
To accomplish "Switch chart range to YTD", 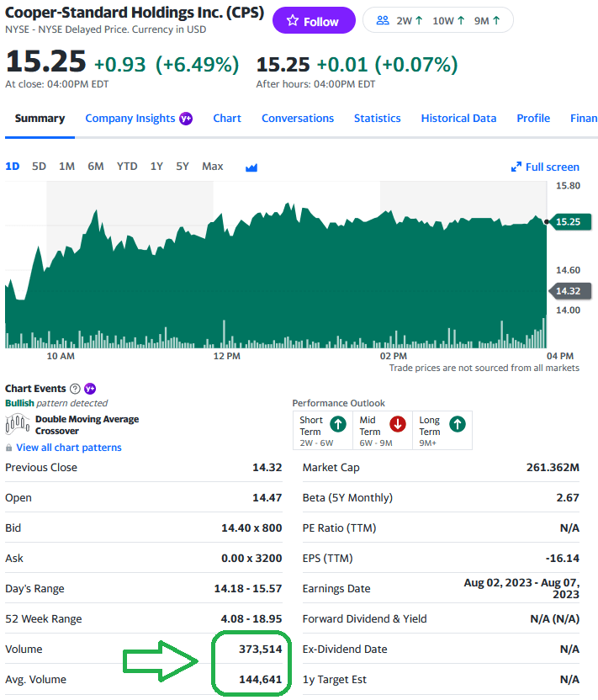I will (127, 167).
